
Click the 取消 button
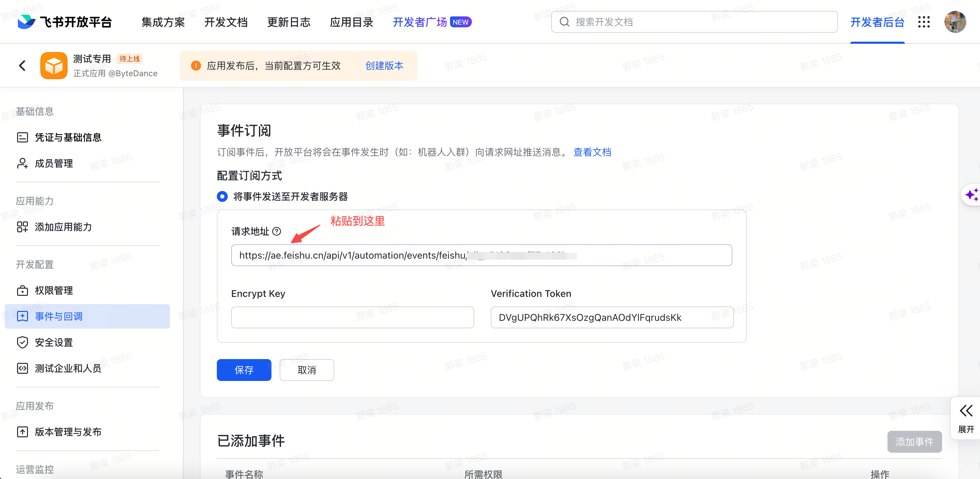pyautogui.click(x=307, y=370)
